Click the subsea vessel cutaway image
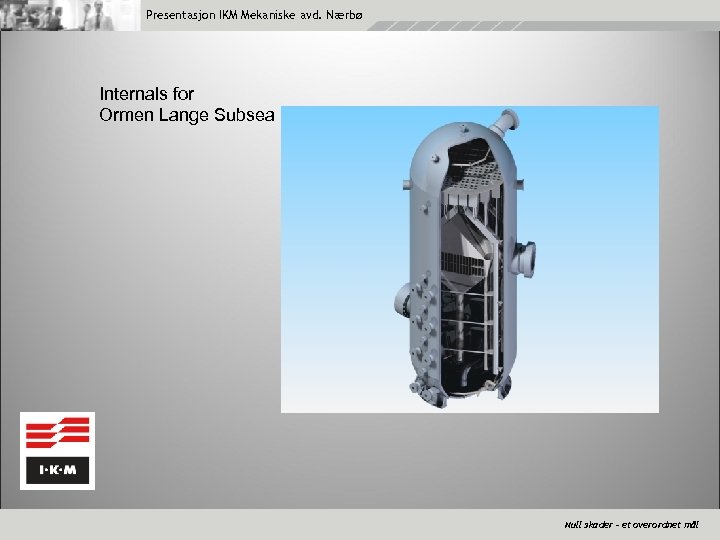The width and height of the screenshot is (720, 540). click(x=470, y=259)
